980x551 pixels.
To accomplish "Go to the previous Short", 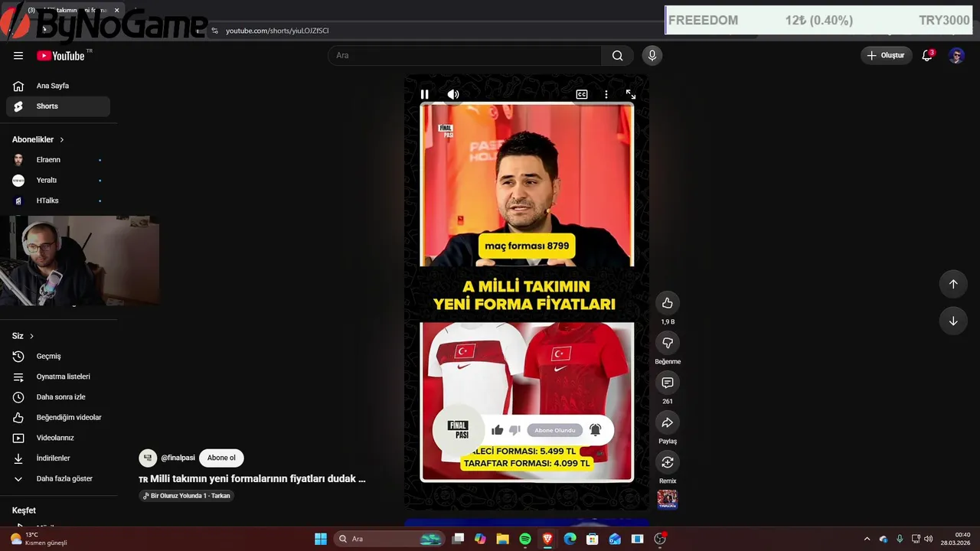I will pyautogui.click(x=953, y=284).
